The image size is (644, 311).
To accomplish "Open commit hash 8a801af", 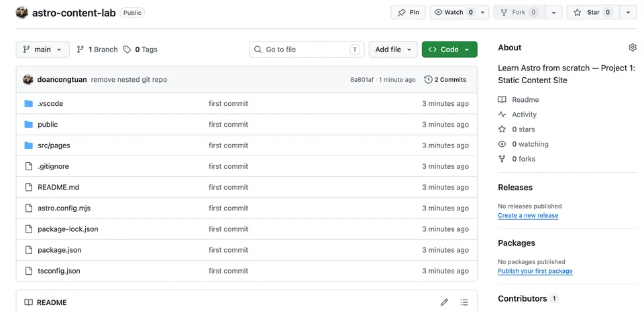I will (x=362, y=80).
